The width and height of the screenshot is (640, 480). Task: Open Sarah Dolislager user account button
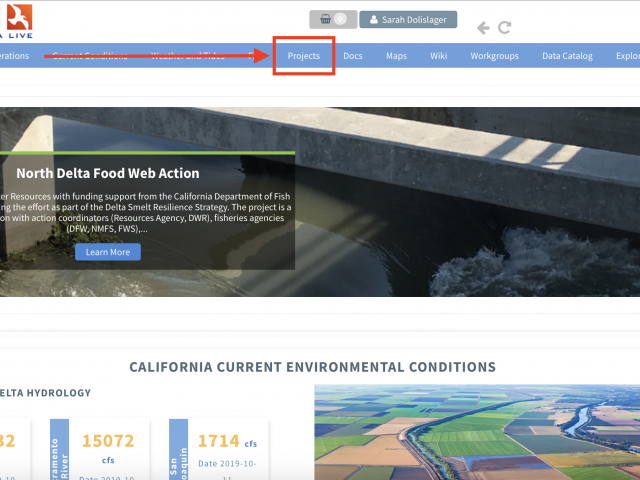point(408,20)
